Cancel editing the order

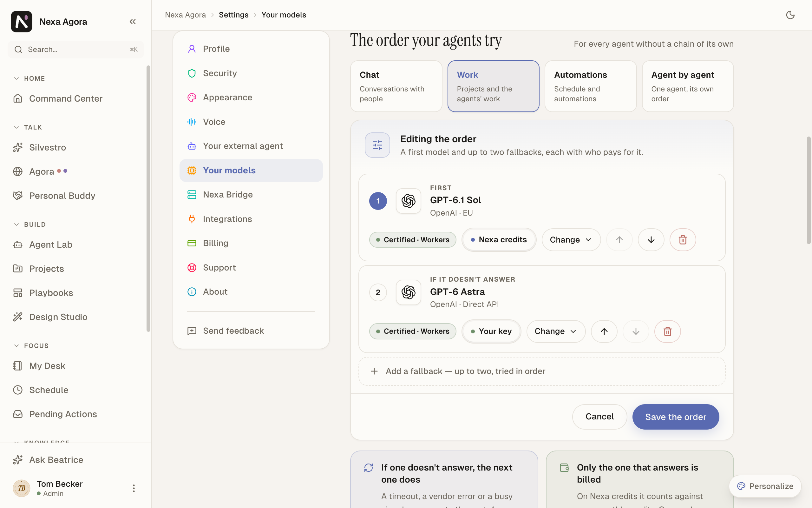coord(599,417)
